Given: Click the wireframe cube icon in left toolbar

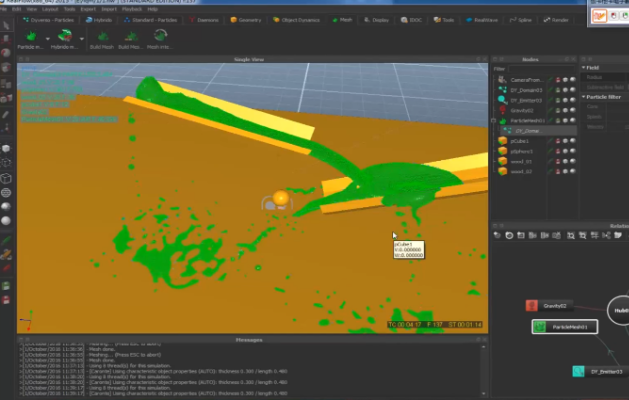Looking at the screenshot, I should tap(6, 178).
